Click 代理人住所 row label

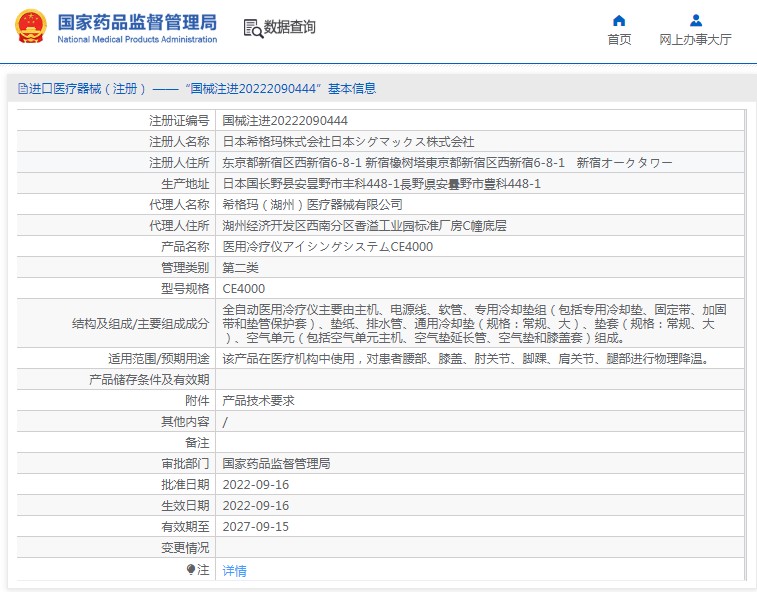[179, 226]
